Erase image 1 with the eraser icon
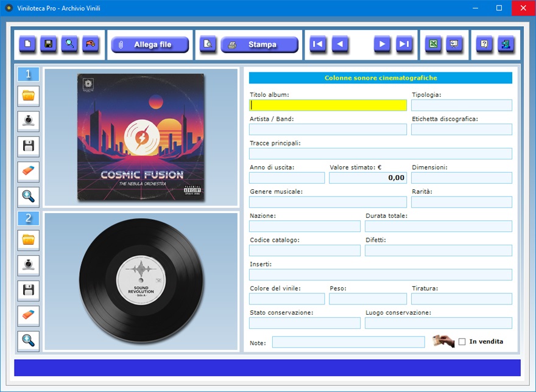536x392 pixels. (x=29, y=172)
